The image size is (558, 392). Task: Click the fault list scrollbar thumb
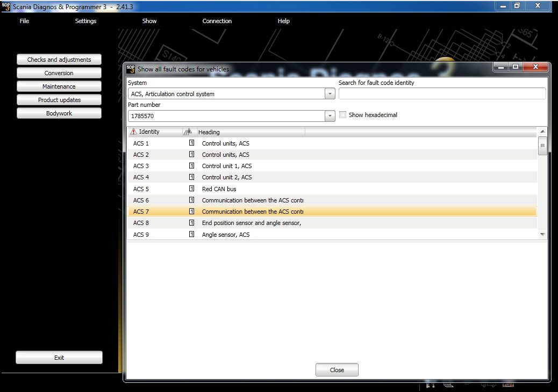542,146
